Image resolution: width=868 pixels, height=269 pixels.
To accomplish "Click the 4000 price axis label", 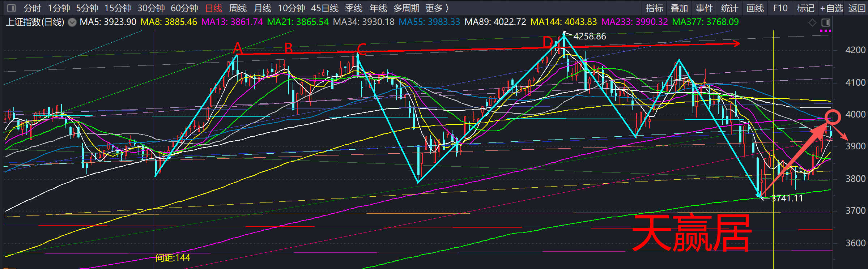I will tap(855, 114).
